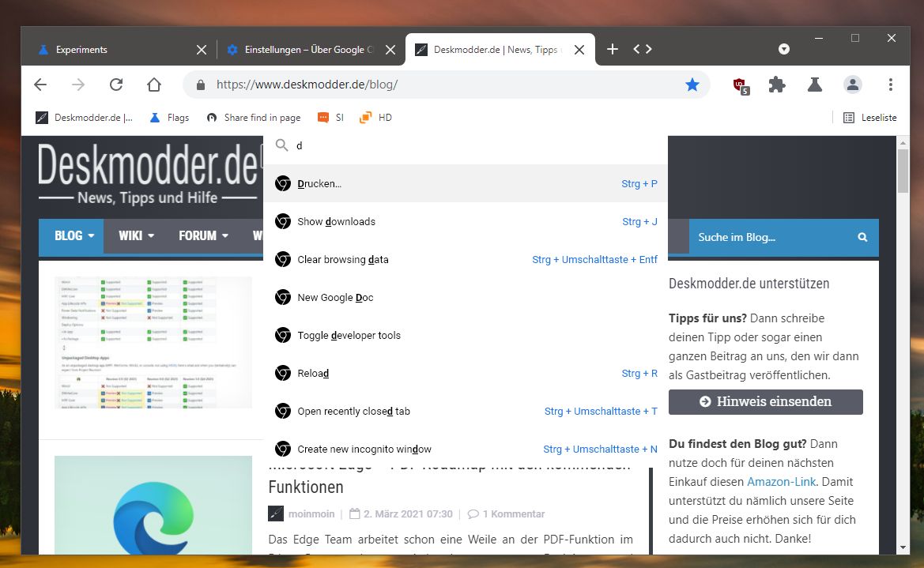Reload the page with the refresh icon
Image resolution: width=924 pixels, height=568 pixels.
click(116, 85)
